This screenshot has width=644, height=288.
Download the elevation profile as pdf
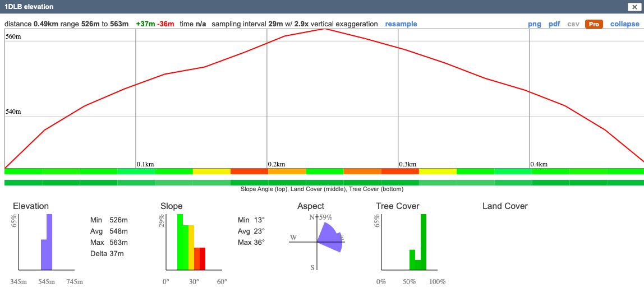(x=554, y=24)
